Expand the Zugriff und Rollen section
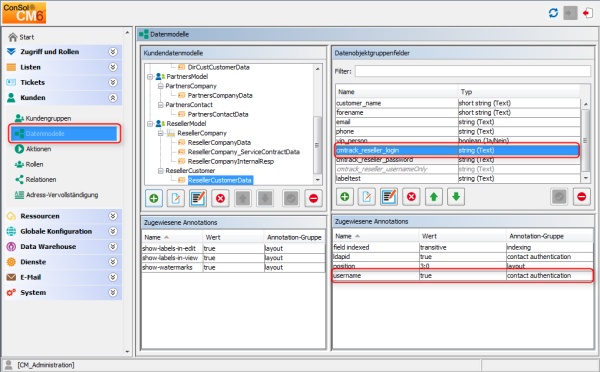 [x=113, y=52]
